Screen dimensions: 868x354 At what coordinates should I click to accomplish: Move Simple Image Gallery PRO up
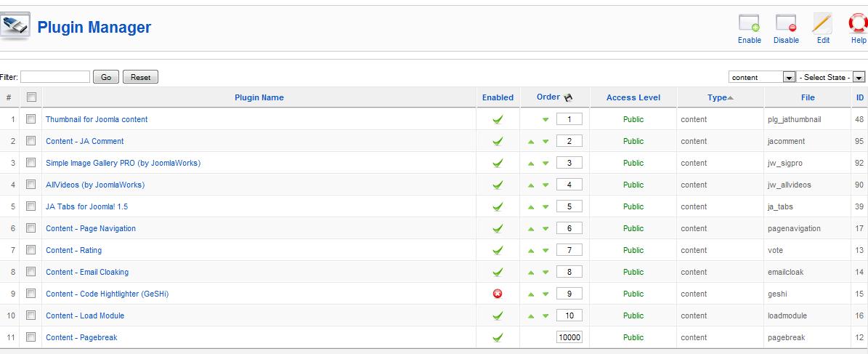pyautogui.click(x=531, y=163)
